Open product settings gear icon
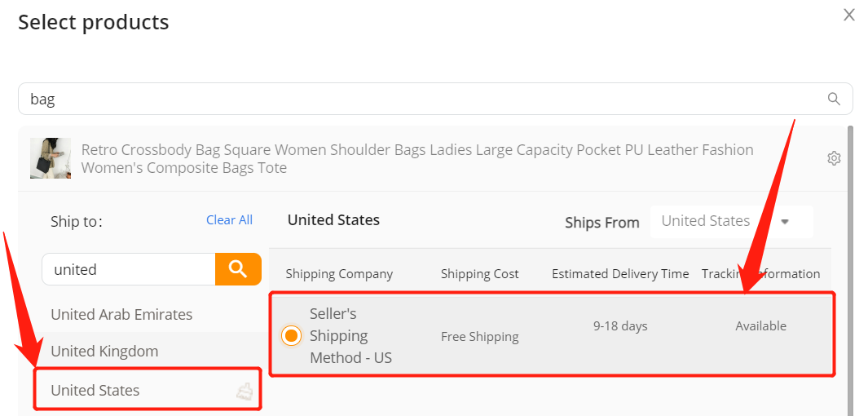868x416 pixels. click(834, 158)
